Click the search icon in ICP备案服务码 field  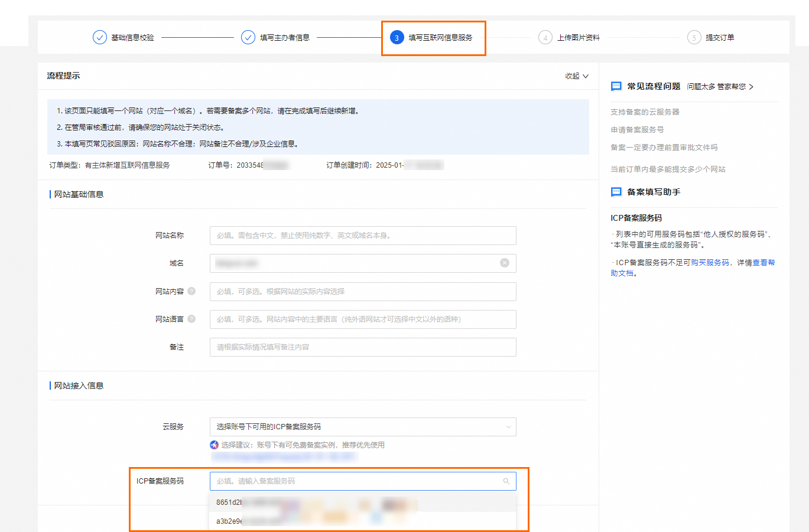[506, 481]
